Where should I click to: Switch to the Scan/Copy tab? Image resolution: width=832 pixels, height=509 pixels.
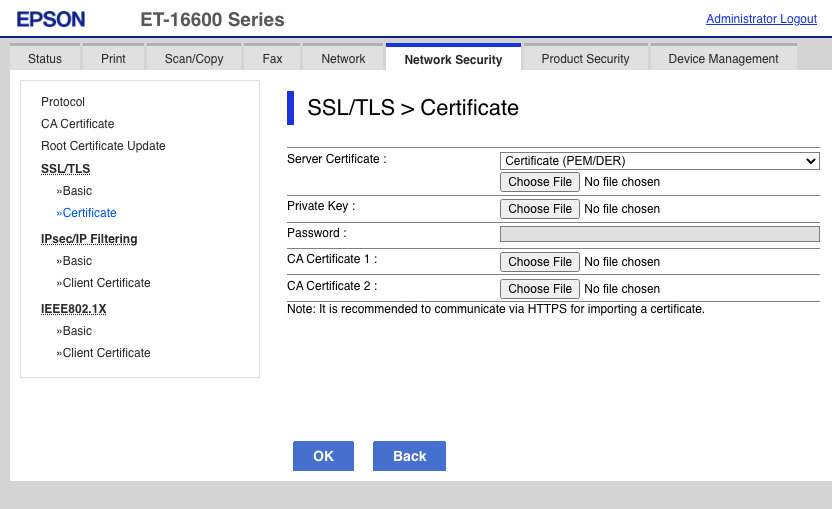(194, 59)
